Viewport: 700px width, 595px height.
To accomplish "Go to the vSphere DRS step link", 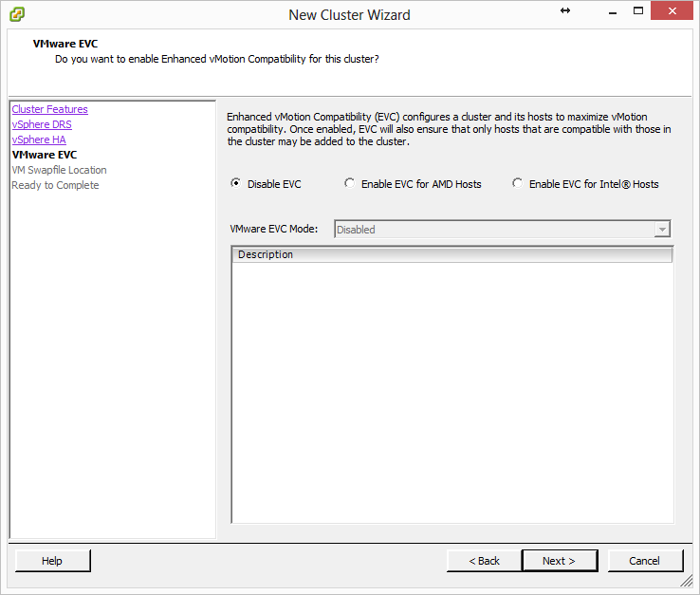I will click(x=42, y=124).
